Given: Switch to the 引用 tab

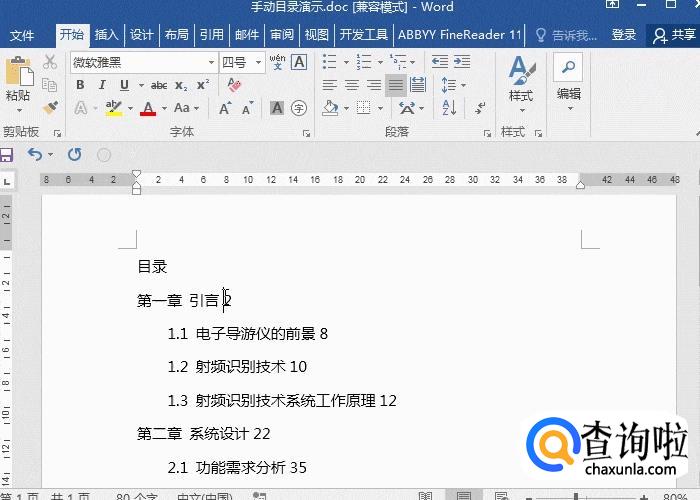Looking at the screenshot, I should point(212,34).
